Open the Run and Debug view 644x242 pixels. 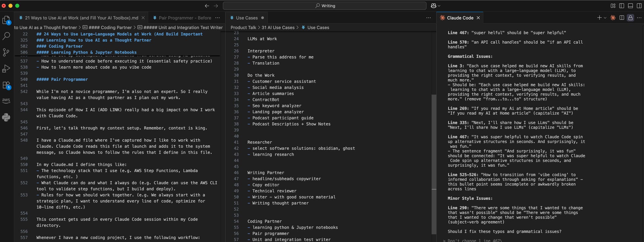point(6,68)
